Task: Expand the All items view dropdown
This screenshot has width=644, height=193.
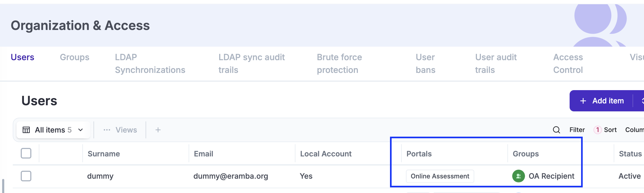Action: [x=80, y=130]
